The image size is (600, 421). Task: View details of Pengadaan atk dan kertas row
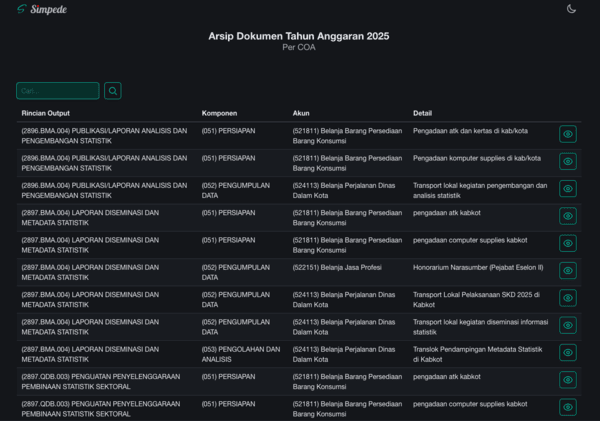pos(567,134)
